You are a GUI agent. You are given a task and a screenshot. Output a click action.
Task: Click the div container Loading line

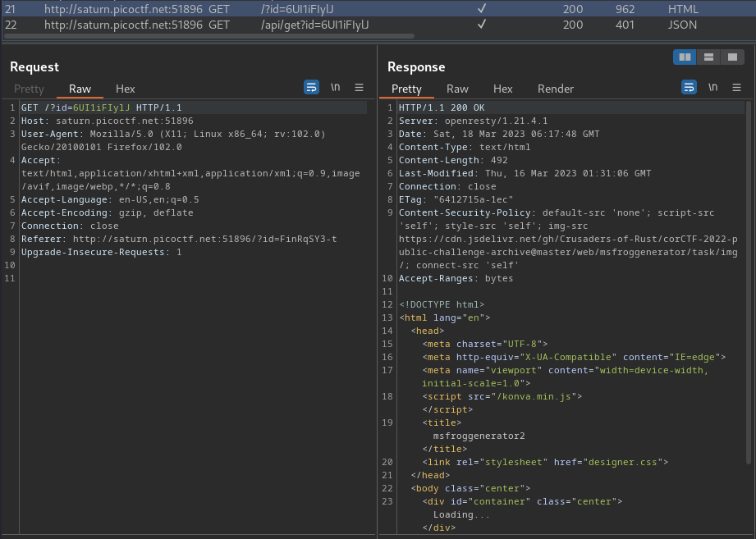522,501
